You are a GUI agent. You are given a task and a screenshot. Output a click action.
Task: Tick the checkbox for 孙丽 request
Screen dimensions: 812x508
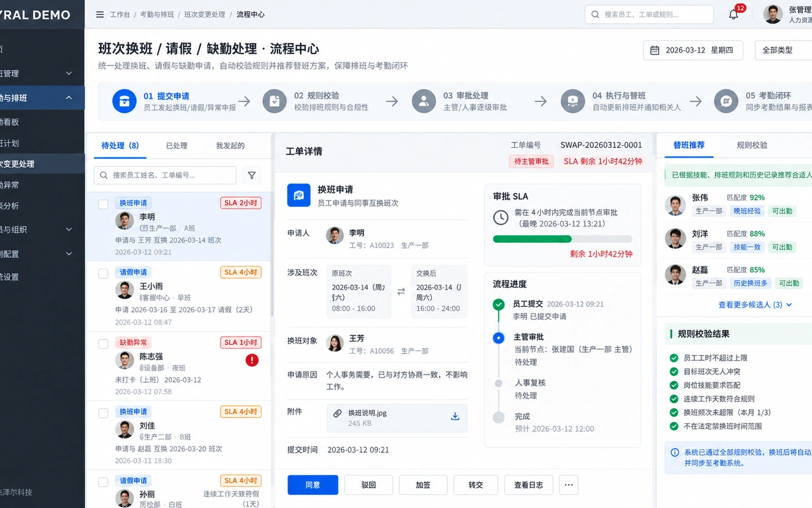click(x=103, y=482)
